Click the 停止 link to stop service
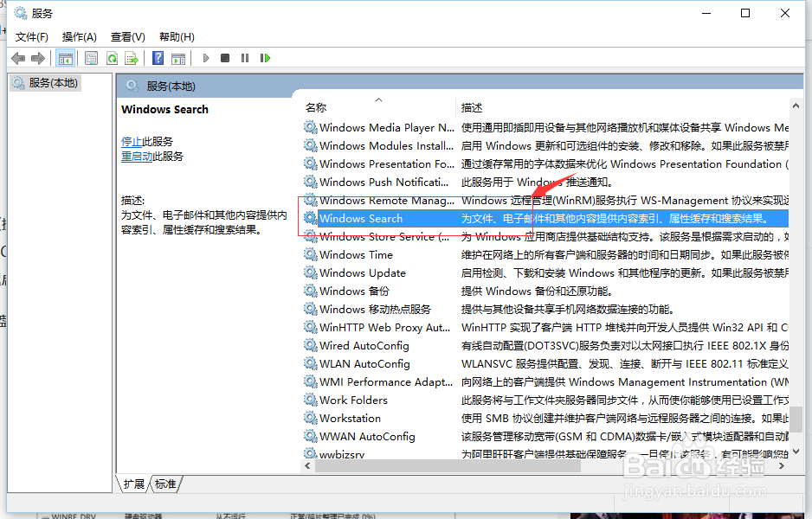 (132, 142)
